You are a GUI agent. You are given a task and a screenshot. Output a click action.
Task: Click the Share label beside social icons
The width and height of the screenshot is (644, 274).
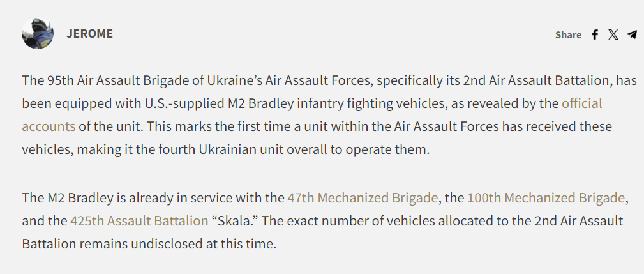[568, 35]
